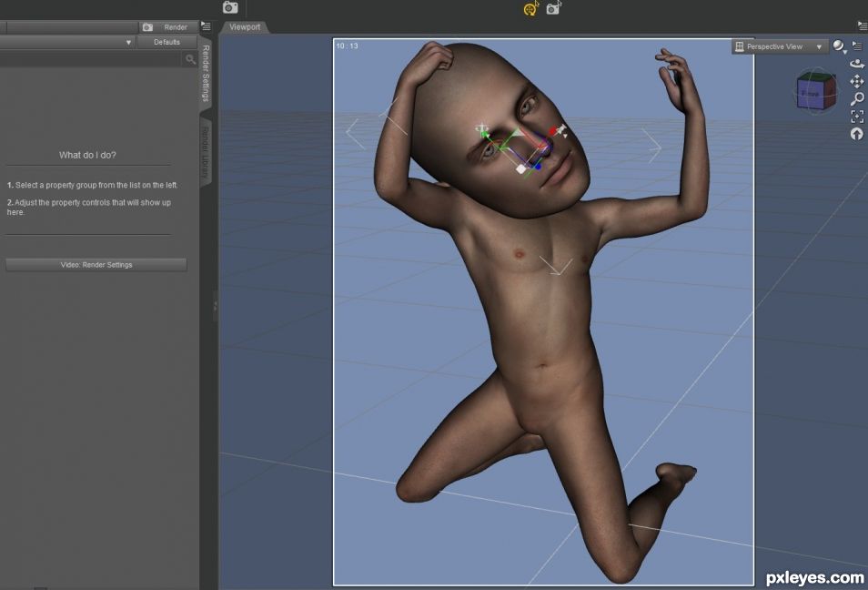Select the Viewport tab
This screenshot has height=590, width=868.
[245, 27]
